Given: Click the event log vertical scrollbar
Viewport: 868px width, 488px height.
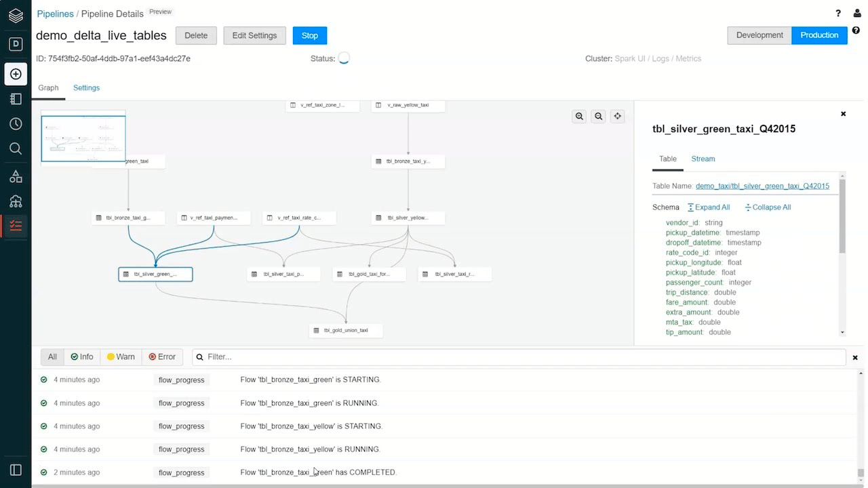Looking at the screenshot, I should pyautogui.click(x=861, y=473).
